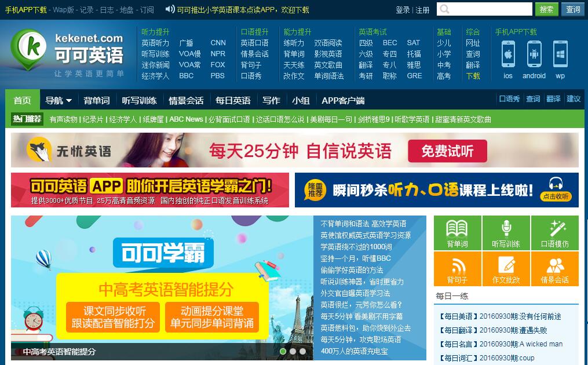Viewport: 588px width, 365px height.
Task: Select the 首页 navigation tab
Action: coord(22,100)
